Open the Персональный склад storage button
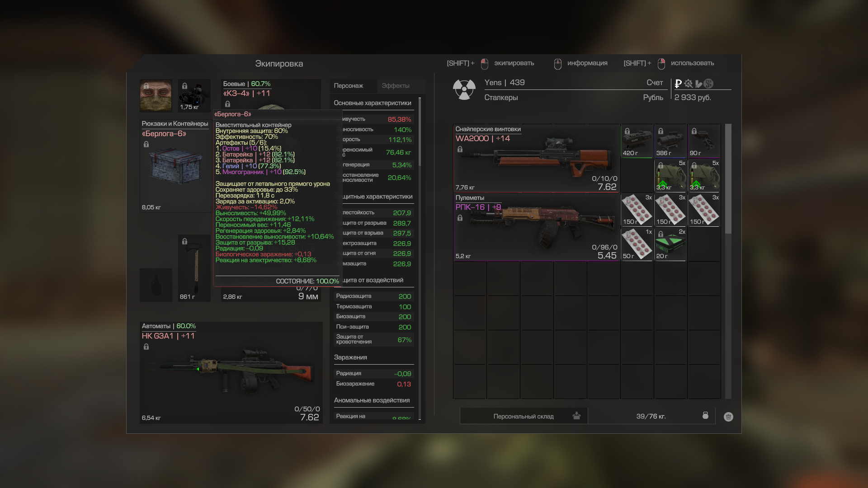 click(524, 416)
